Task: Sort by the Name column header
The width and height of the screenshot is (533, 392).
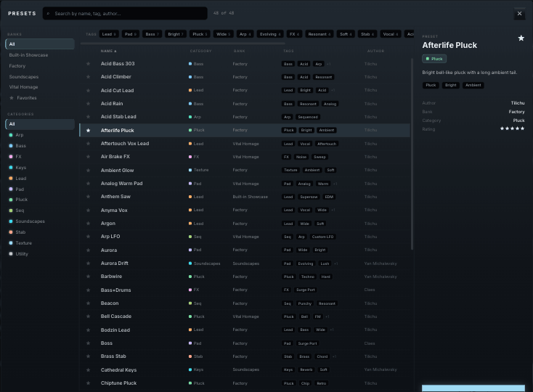Action: (x=108, y=51)
